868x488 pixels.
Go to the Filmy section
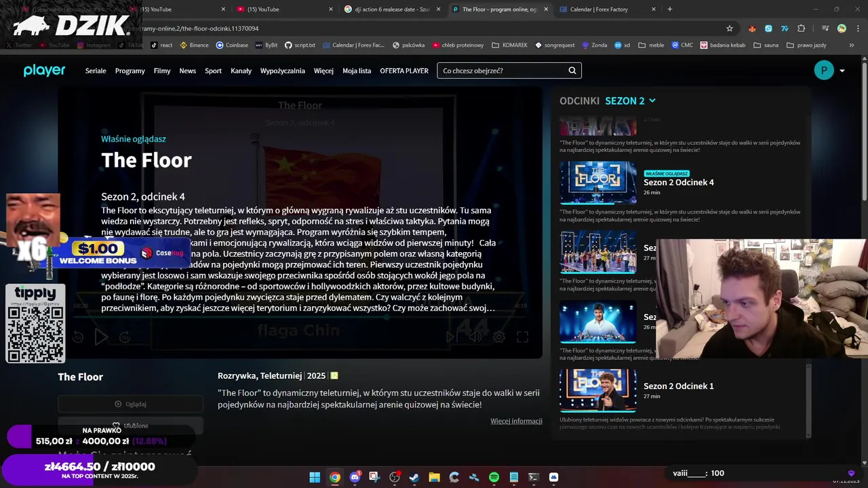pos(162,70)
